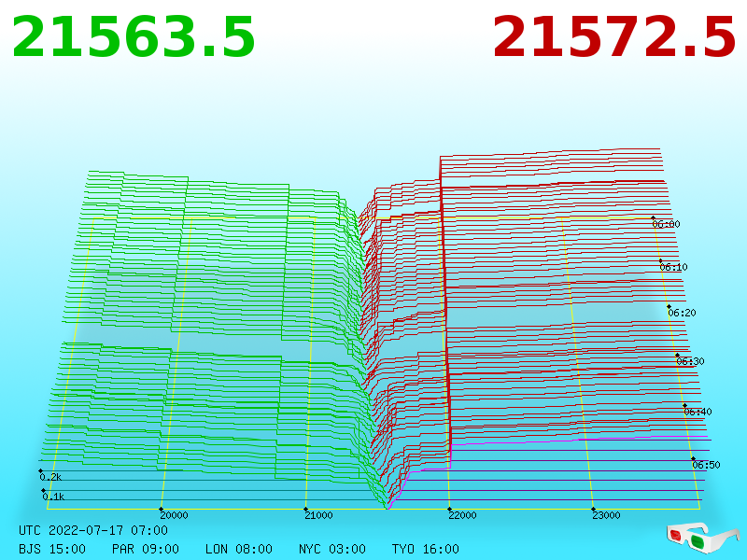
Task: Click the red ask price 21572.5
Action: (614, 37)
